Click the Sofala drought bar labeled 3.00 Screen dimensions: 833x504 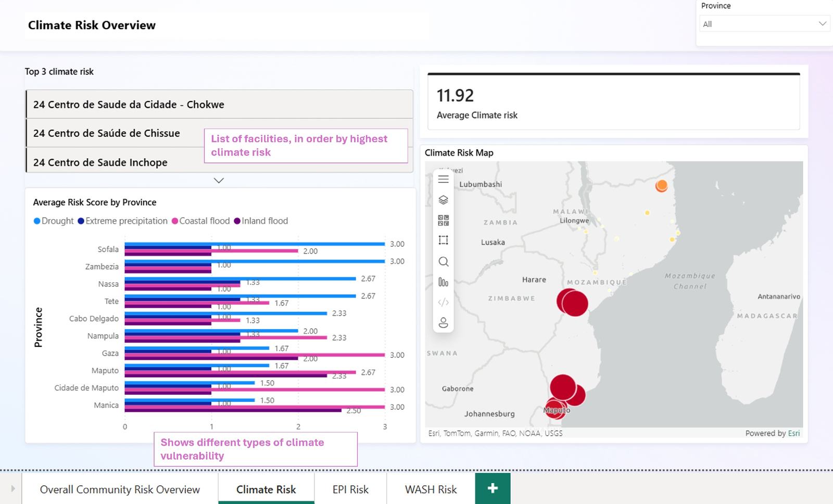click(x=255, y=244)
